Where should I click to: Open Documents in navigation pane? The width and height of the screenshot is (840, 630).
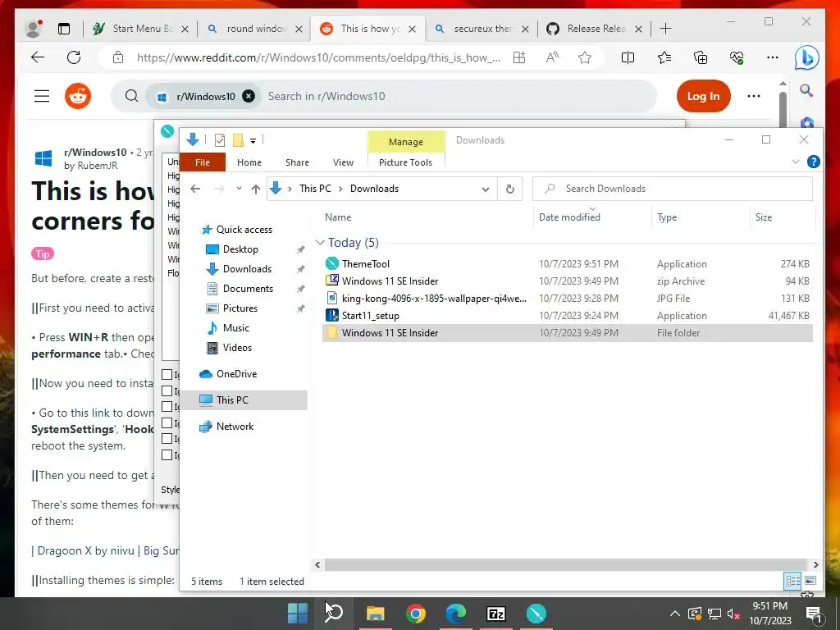pos(248,288)
